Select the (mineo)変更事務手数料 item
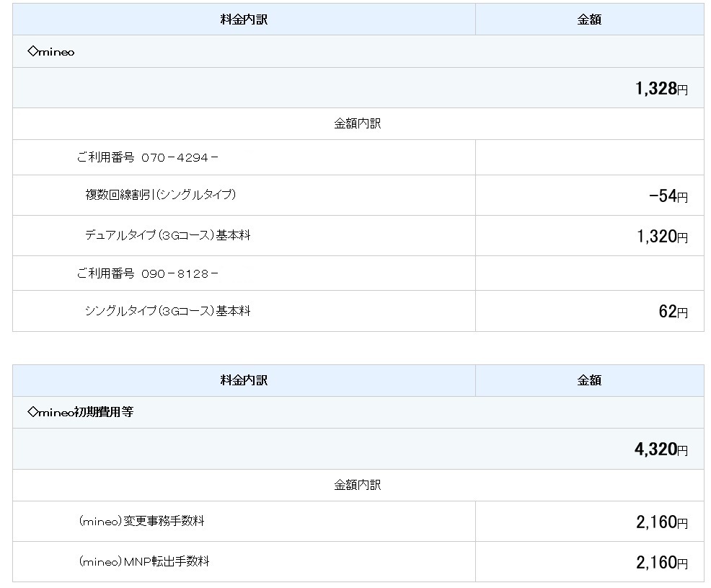The image size is (711, 588). click(x=141, y=521)
